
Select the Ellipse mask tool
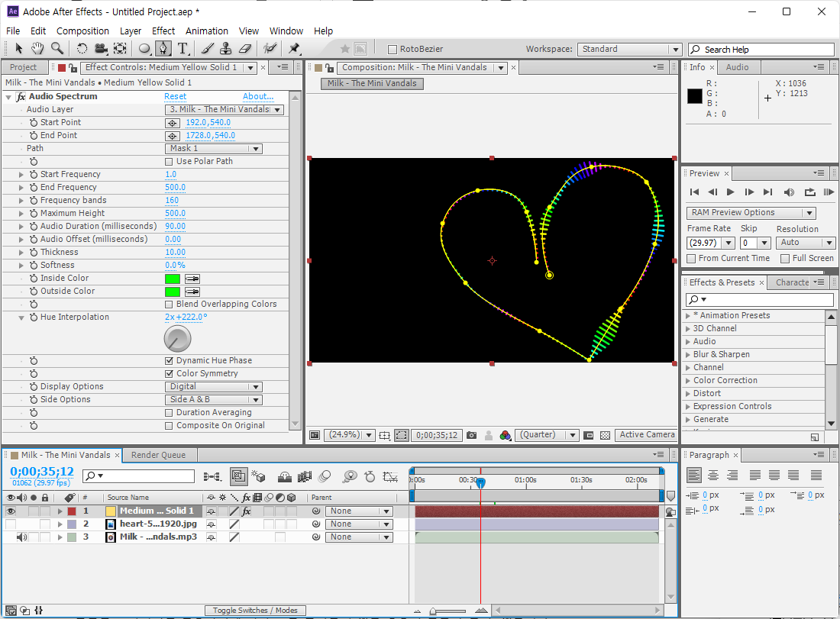pos(144,49)
